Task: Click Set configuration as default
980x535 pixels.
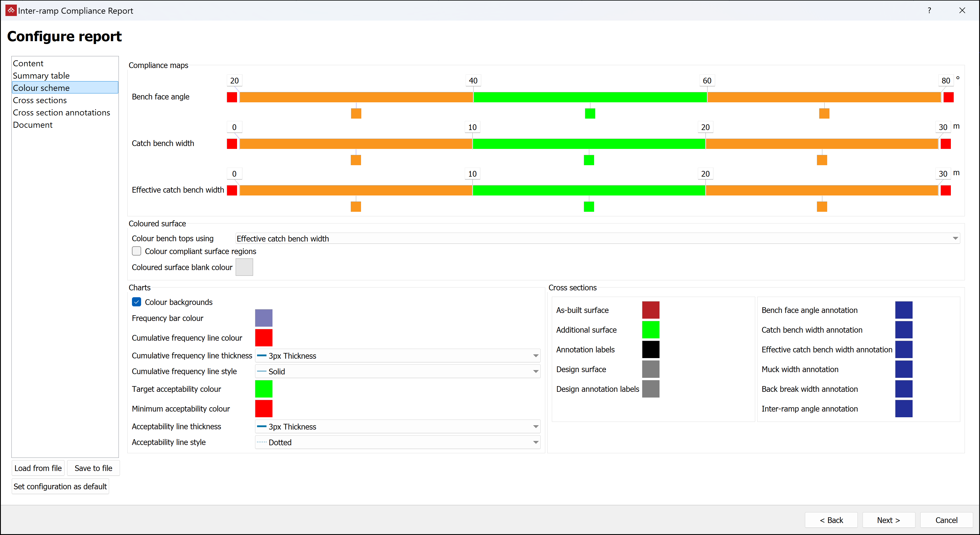Action: pos(60,487)
